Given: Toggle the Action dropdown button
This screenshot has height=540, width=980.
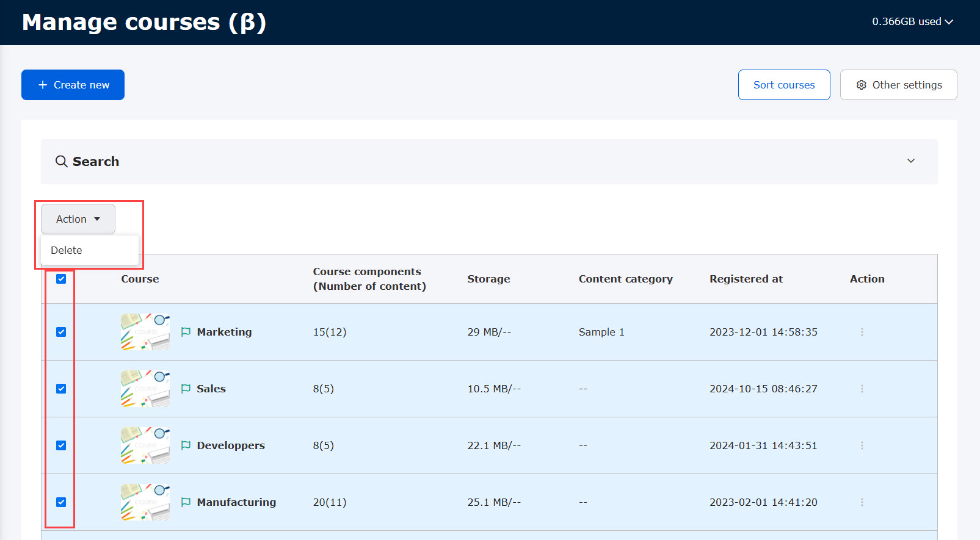Looking at the screenshot, I should 78,219.
